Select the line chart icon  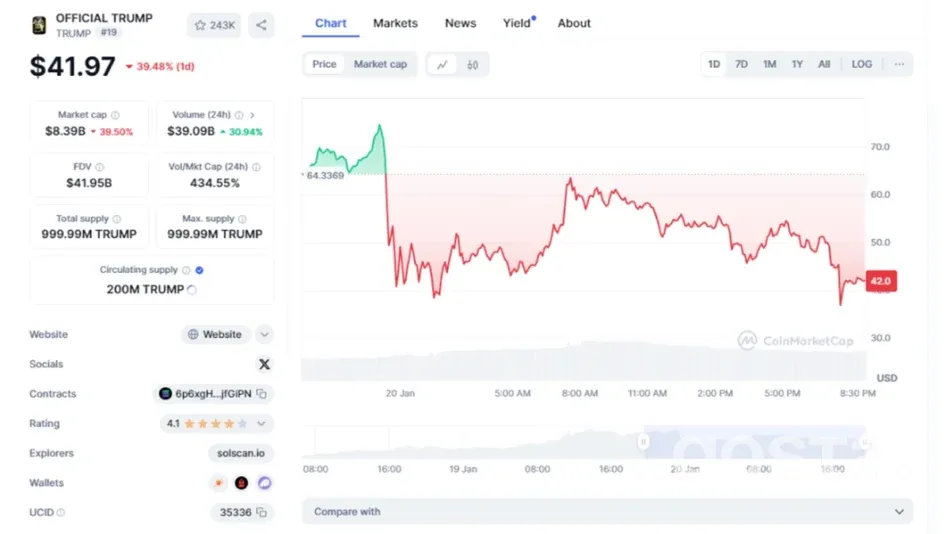[x=441, y=64]
